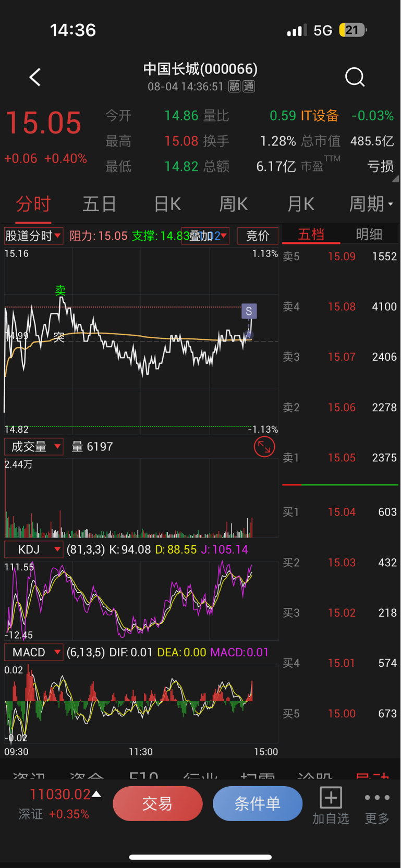Switch to the 分时 tab
This screenshot has width=401, height=868.
(x=33, y=204)
